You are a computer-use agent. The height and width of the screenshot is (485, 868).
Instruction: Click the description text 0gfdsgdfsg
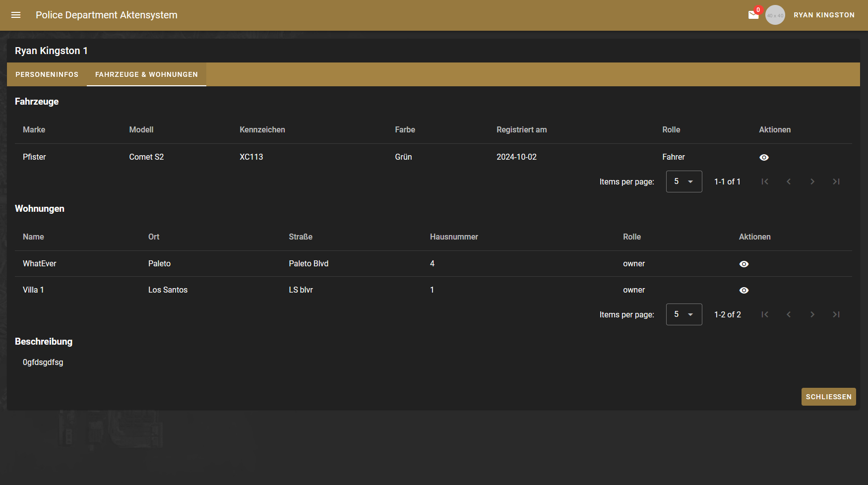pyautogui.click(x=43, y=363)
